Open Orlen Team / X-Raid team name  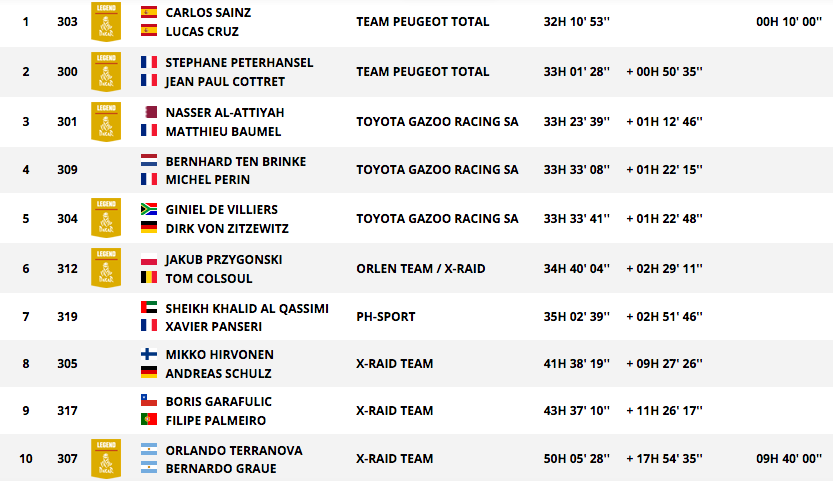[x=421, y=269]
